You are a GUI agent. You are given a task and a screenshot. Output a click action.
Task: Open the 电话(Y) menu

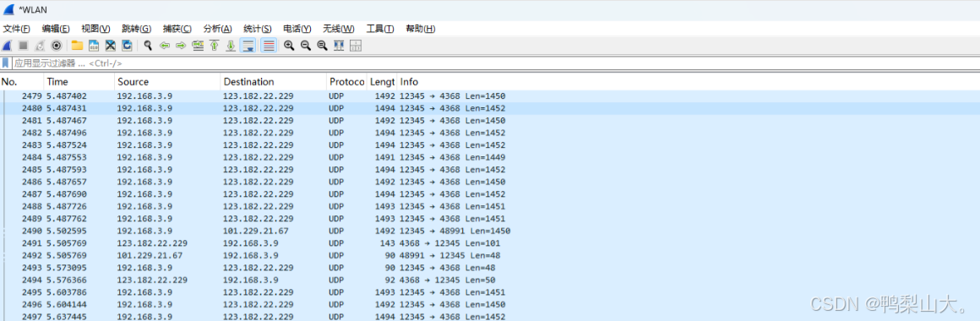coord(297,29)
